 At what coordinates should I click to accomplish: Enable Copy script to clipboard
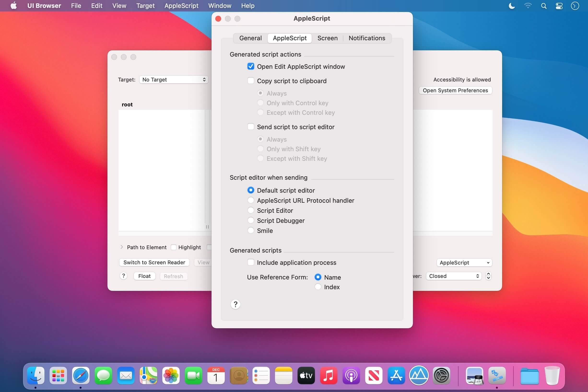pyautogui.click(x=250, y=81)
